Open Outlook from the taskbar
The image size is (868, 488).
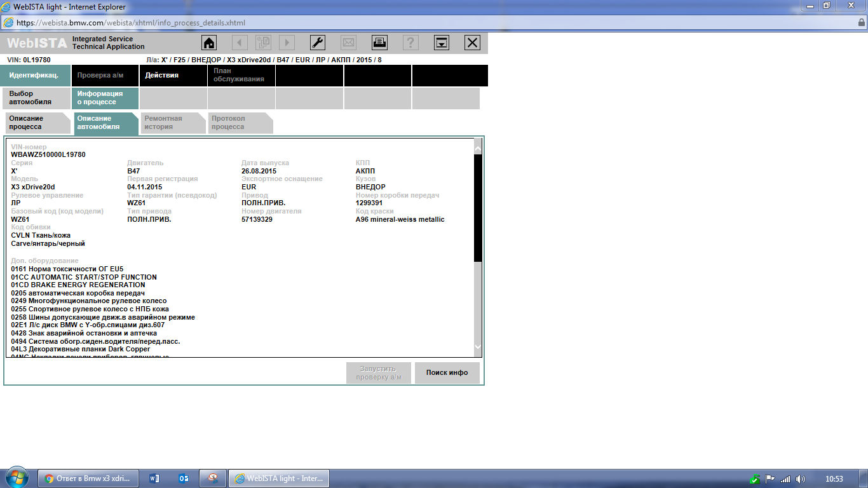[x=184, y=478]
